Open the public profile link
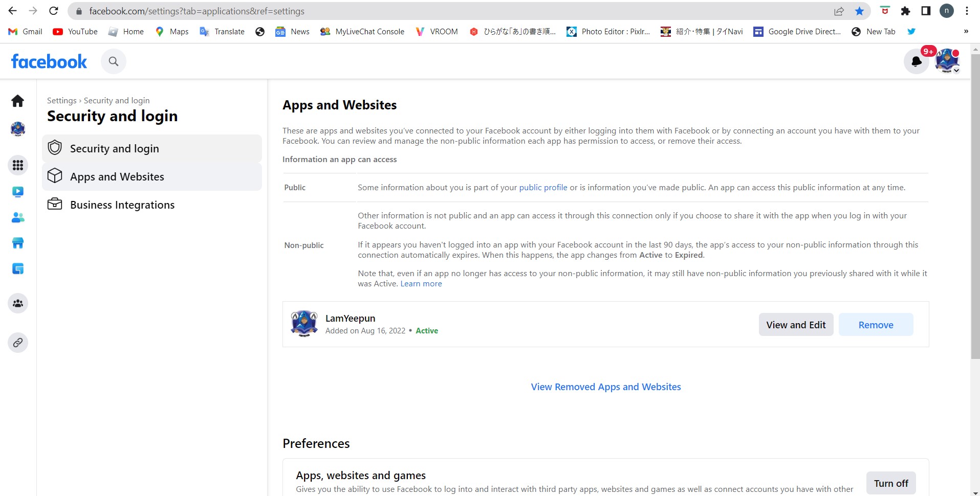 coord(543,188)
